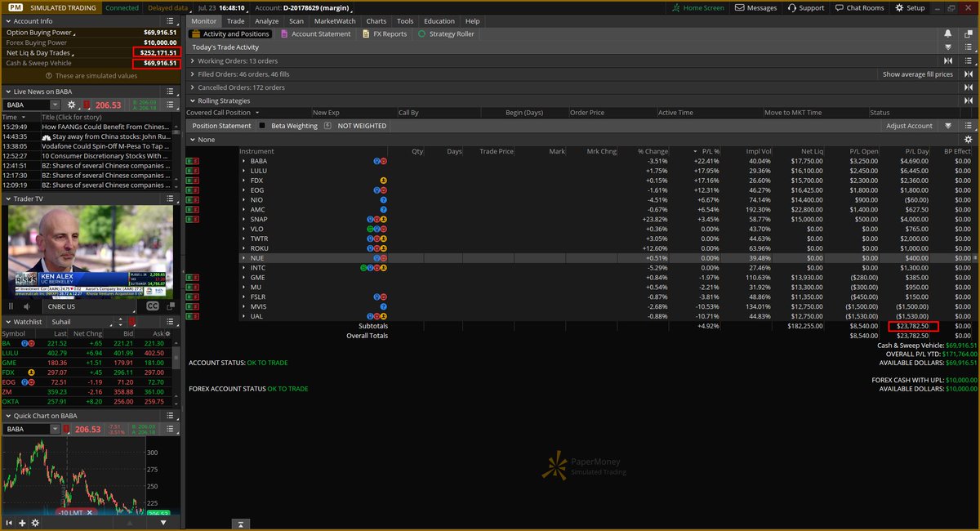The width and height of the screenshot is (980, 531).
Task: Toggle Beta Weighting checkbox
Action: click(262, 126)
